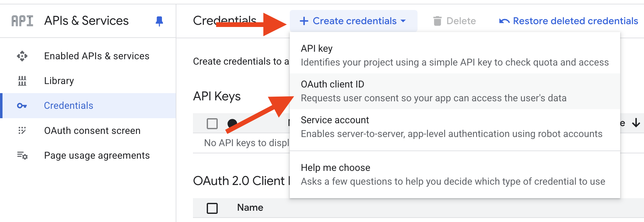This screenshot has height=222, width=644.
Task: Select the black circle in the API Keys row
Action: pyautogui.click(x=232, y=124)
